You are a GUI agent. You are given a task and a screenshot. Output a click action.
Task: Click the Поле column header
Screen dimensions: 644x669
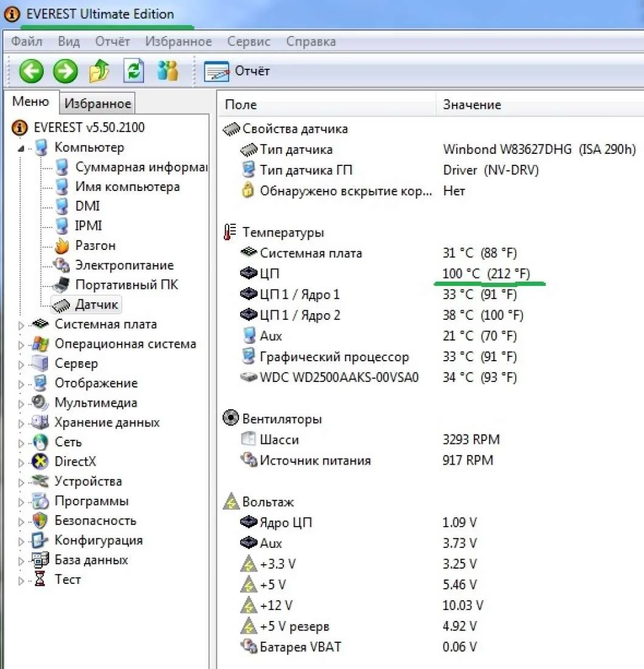click(x=327, y=105)
